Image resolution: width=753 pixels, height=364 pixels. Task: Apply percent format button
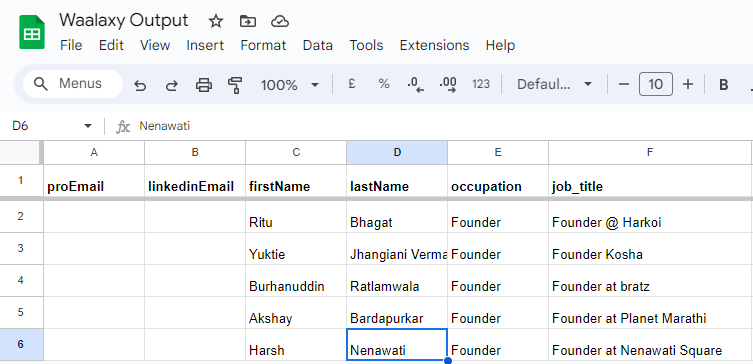pos(383,84)
